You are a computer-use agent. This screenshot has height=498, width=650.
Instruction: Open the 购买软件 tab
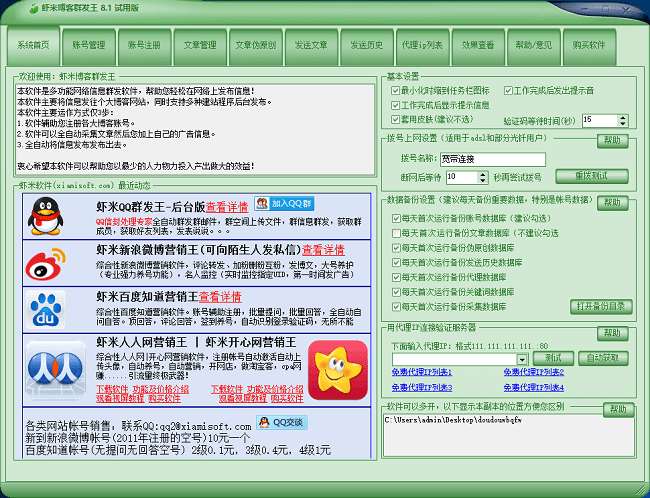pyautogui.click(x=589, y=46)
